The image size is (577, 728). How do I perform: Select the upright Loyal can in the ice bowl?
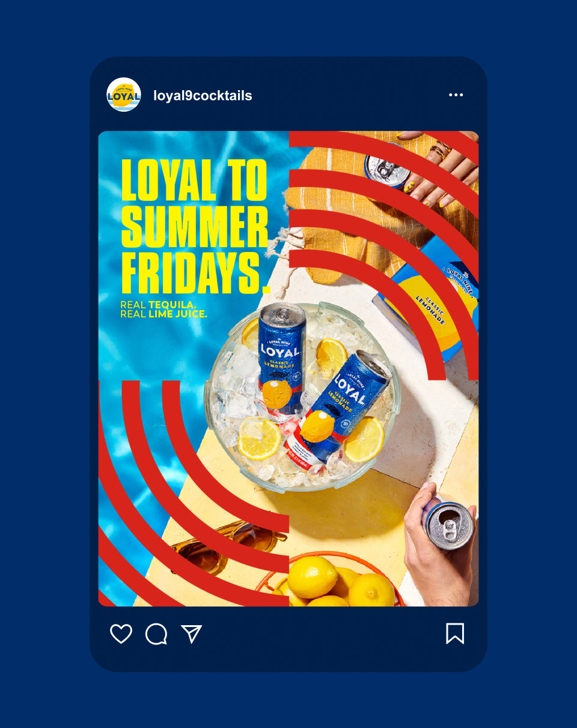pos(281,358)
